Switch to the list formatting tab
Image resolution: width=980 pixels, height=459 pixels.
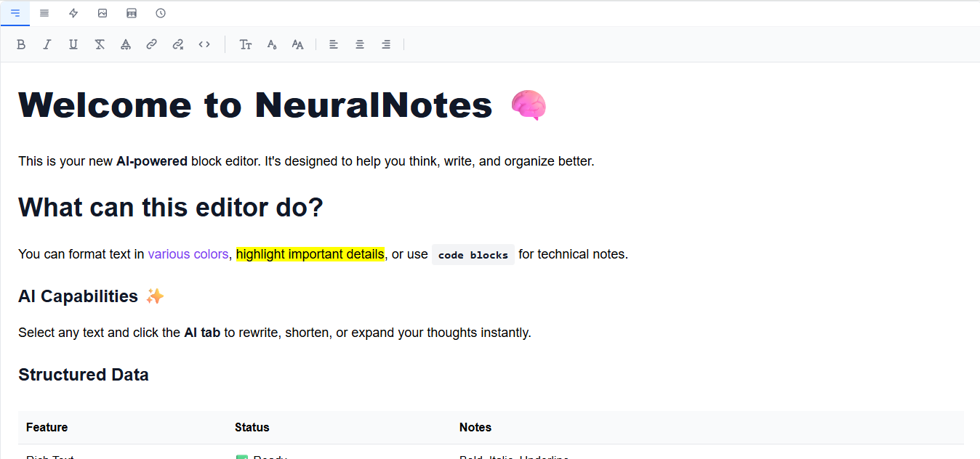pyautogui.click(x=44, y=13)
